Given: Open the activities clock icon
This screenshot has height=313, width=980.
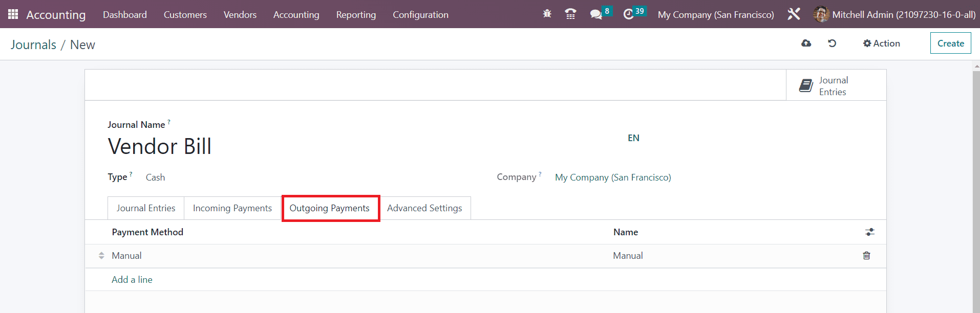Looking at the screenshot, I should pos(628,14).
